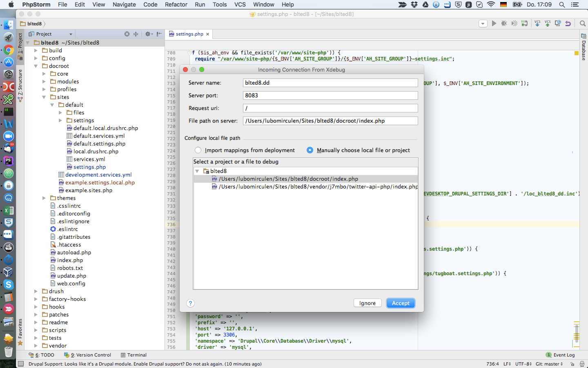Screen dimensions: 588x368
Task: Expand the themes folder
Action: click(44, 198)
